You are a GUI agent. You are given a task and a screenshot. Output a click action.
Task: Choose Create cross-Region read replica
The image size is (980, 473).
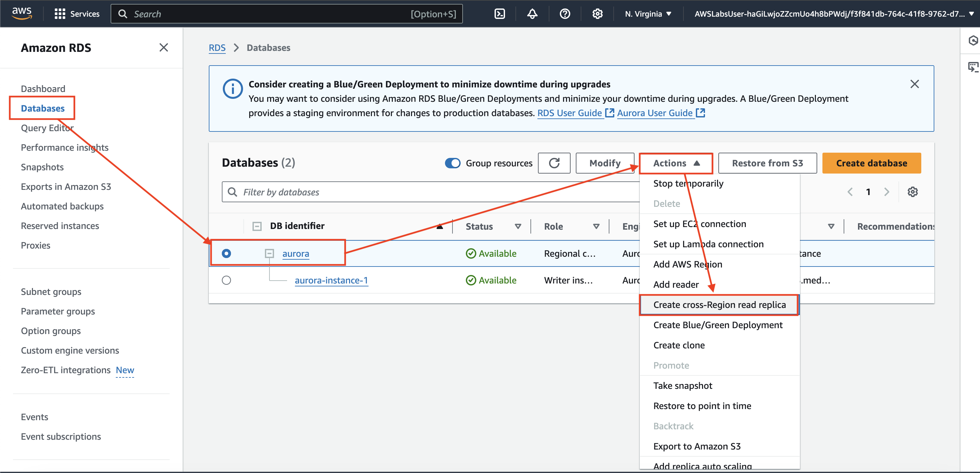[719, 305]
